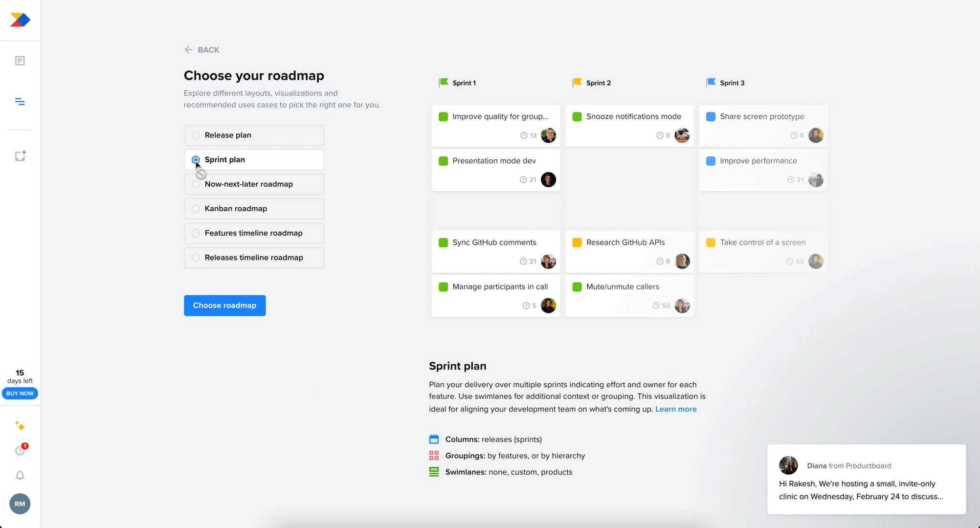980x528 pixels.
Task: Click the Productboard logo
Action: pos(20,19)
